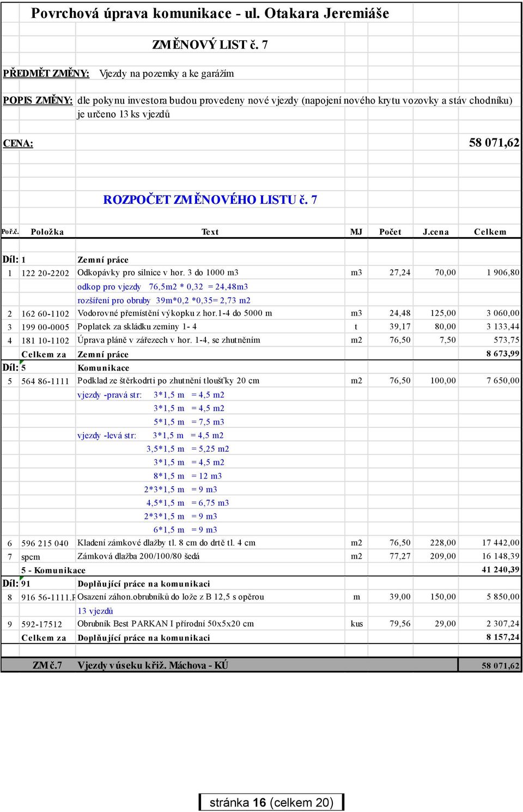Select item code '162 60-1102'
Viewport: 523px width, 812px height.
45,314
